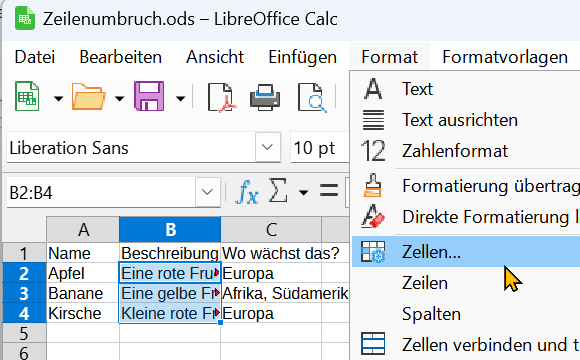Select row 5 header
This screenshot has height=360, width=580.
(x=24, y=333)
